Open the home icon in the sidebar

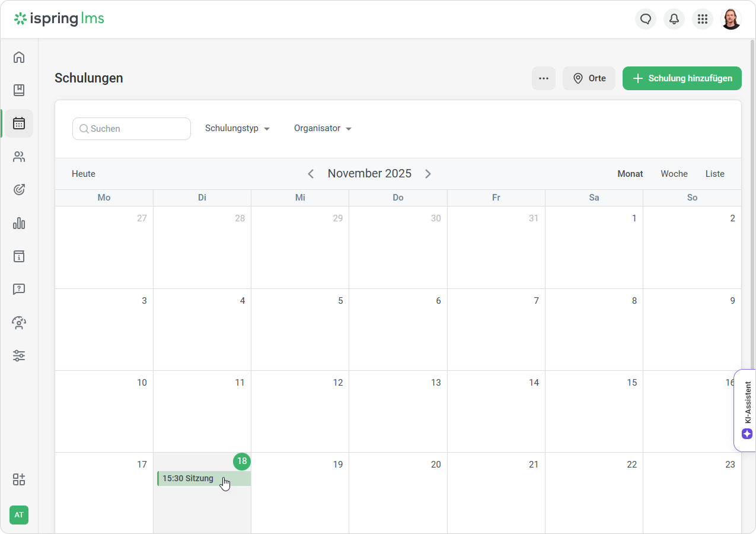(19, 57)
